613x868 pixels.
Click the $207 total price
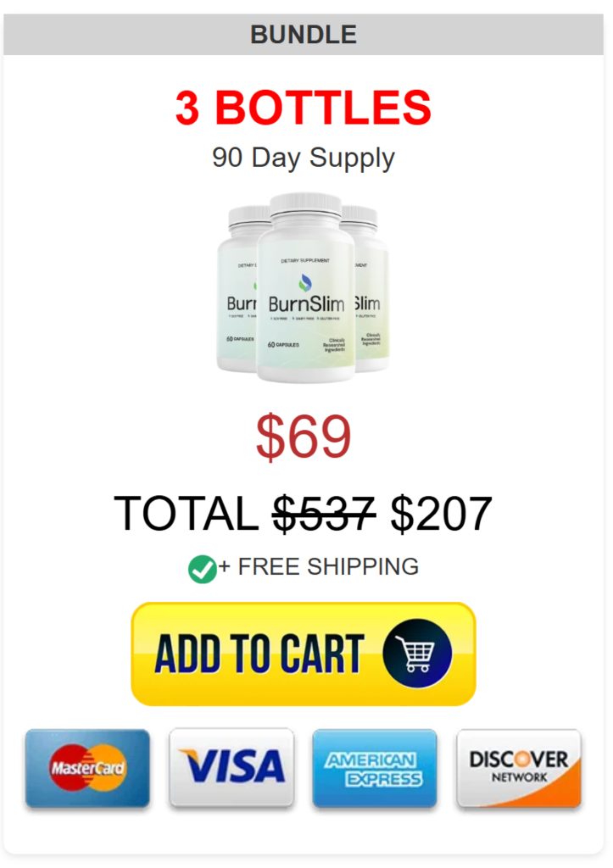click(x=442, y=513)
